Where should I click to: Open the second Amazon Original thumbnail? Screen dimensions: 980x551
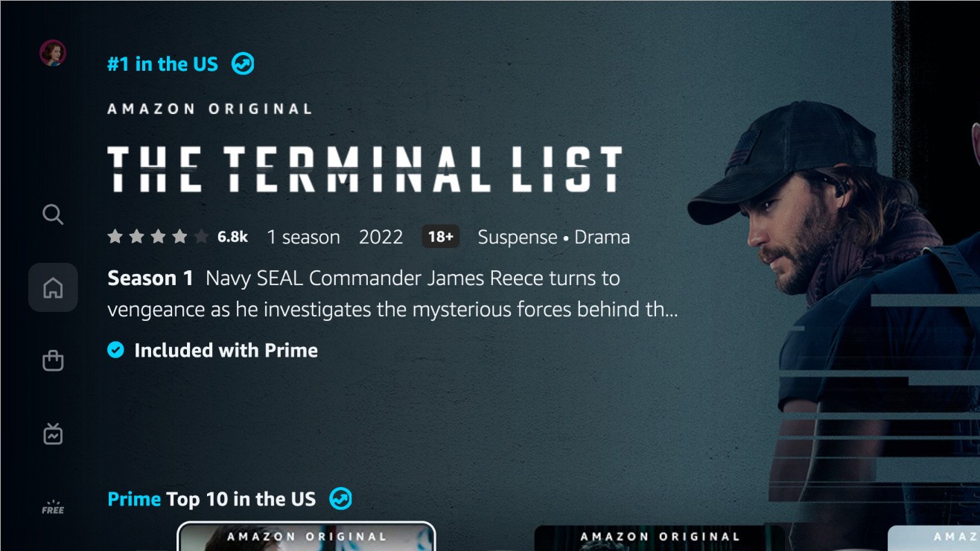pyautogui.click(x=660, y=538)
